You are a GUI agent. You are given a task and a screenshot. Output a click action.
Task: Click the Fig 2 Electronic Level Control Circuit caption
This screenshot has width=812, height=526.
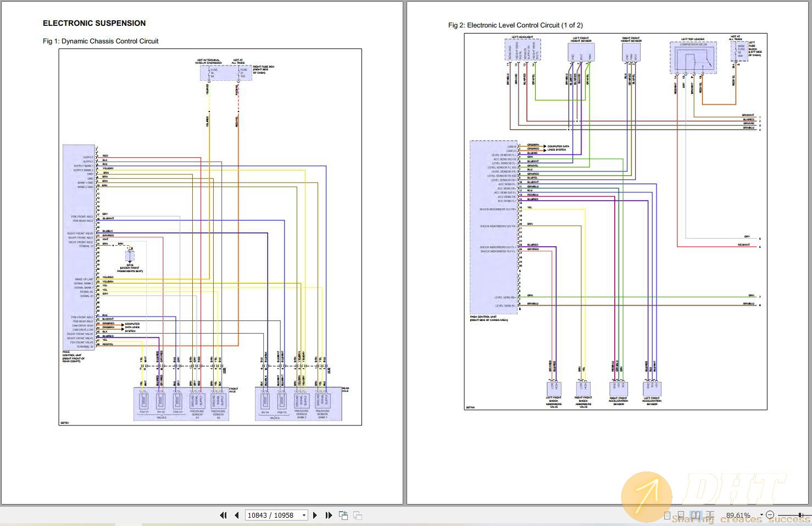515,25
